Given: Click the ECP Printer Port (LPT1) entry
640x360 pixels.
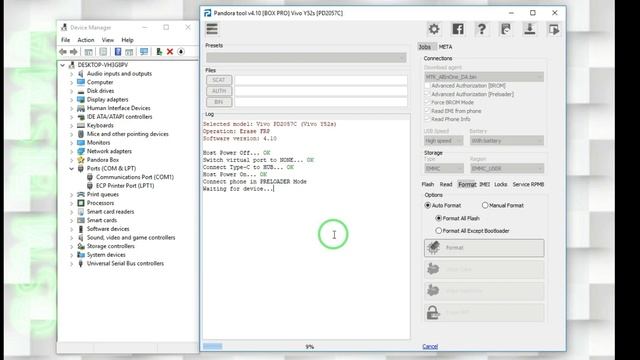Looking at the screenshot, I should click(x=125, y=185).
